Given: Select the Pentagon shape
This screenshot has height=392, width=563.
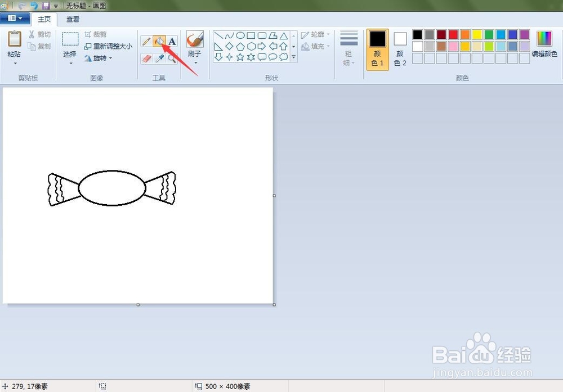Looking at the screenshot, I should pyautogui.click(x=240, y=46).
